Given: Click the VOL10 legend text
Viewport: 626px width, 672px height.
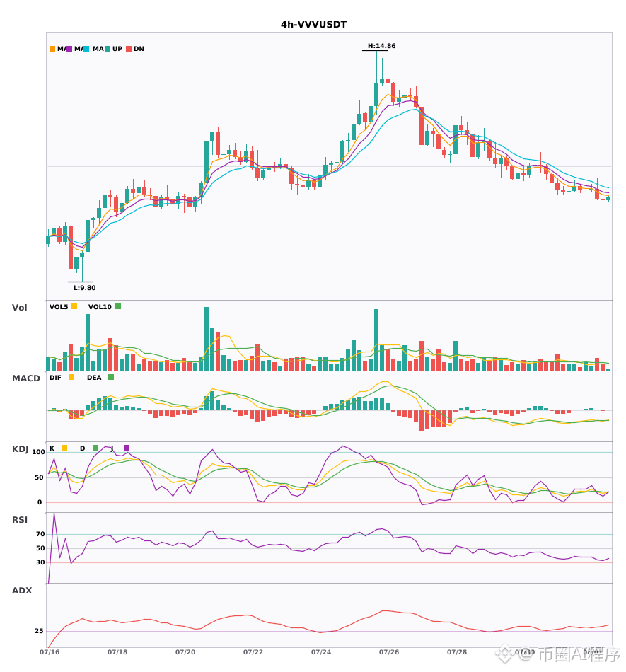Looking at the screenshot, I should [x=100, y=307].
